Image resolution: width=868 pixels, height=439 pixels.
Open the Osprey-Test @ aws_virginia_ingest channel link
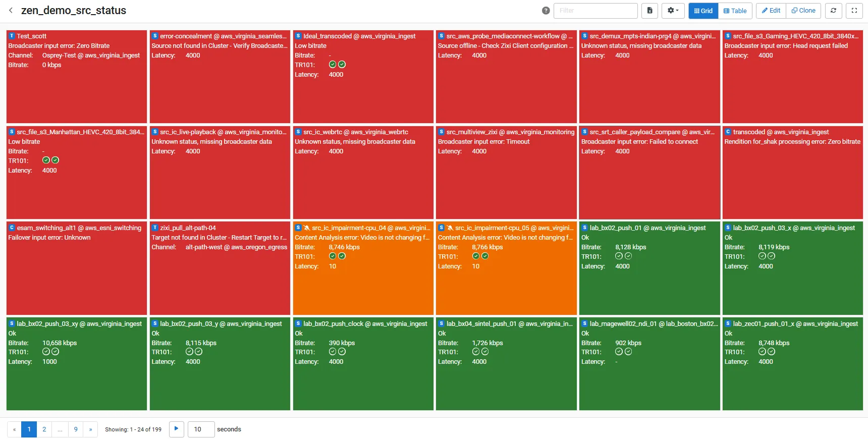[x=91, y=55]
